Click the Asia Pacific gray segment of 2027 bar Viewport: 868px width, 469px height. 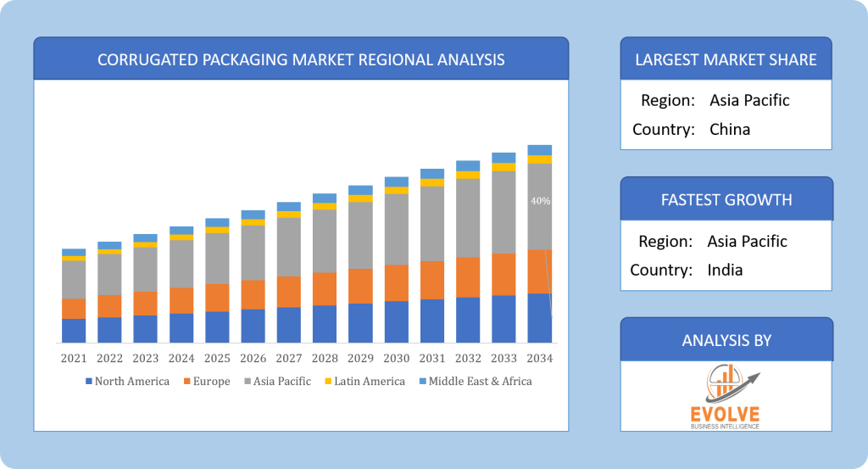(x=289, y=248)
